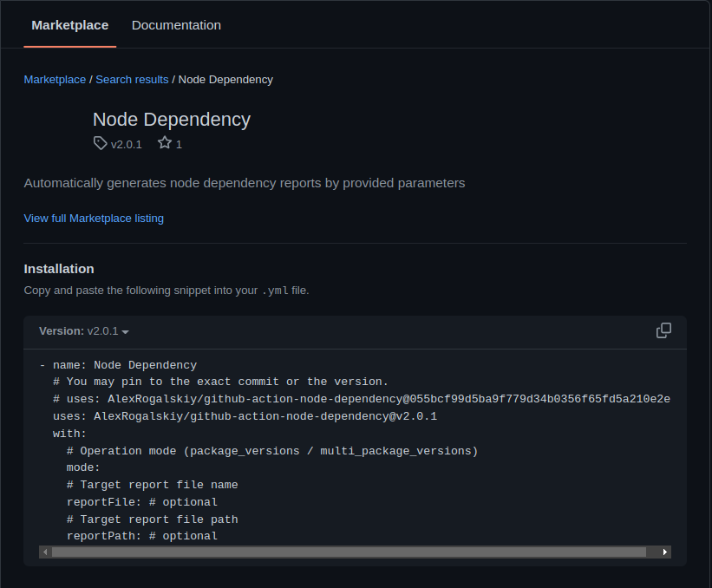712x588 pixels.
Task: Click the horizontal scrollbar thumb in code block
Action: (347, 552)
